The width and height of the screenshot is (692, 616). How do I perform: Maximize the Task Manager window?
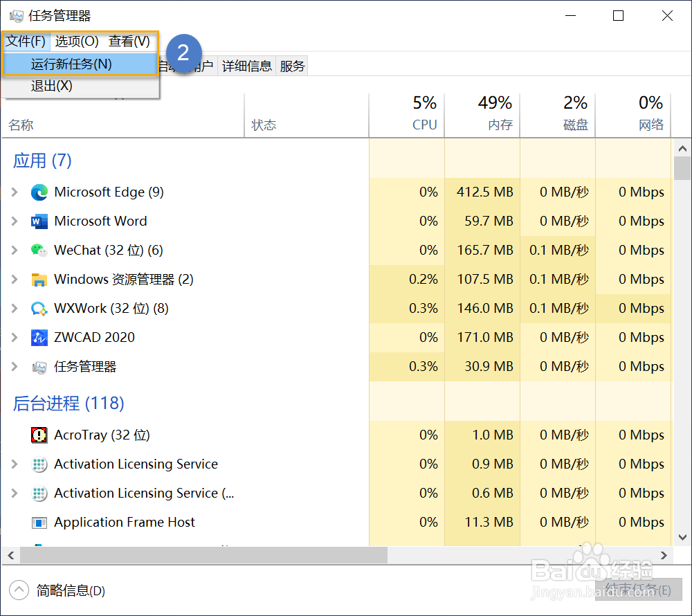coord(618,16)
